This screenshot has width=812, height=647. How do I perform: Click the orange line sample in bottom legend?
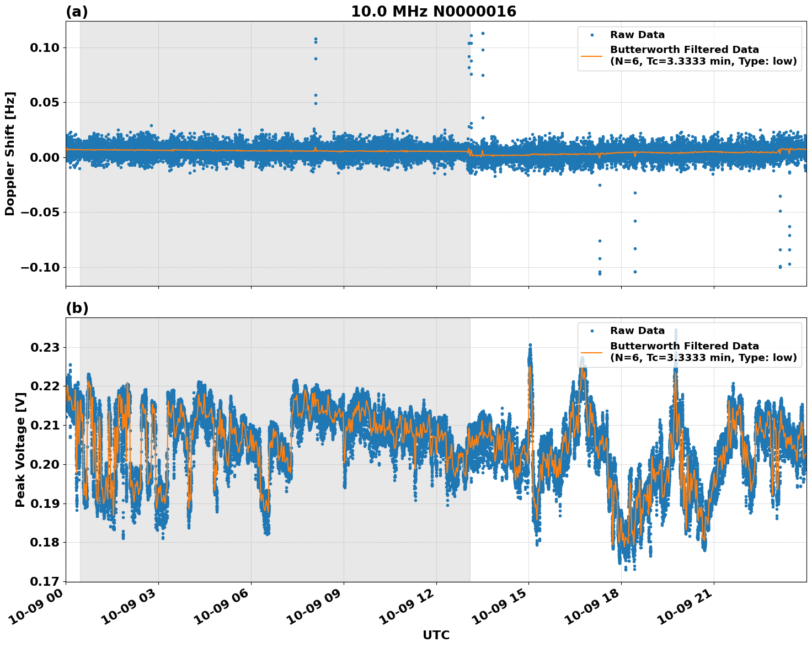(591, 352)
